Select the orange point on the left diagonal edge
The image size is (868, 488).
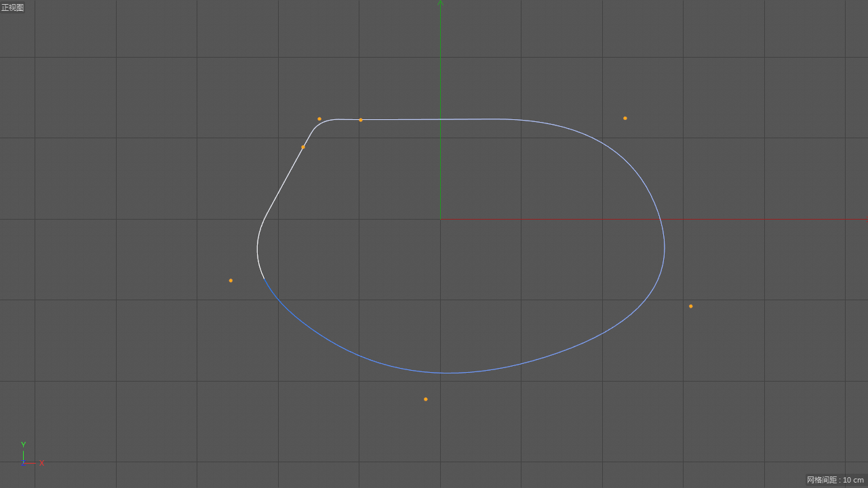coord(303,147)
